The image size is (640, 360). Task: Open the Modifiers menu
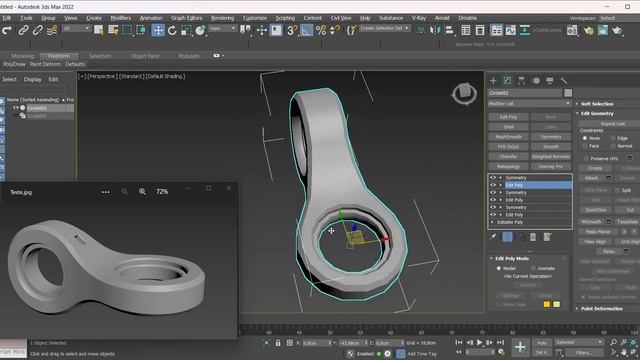[x=121, y=18]
